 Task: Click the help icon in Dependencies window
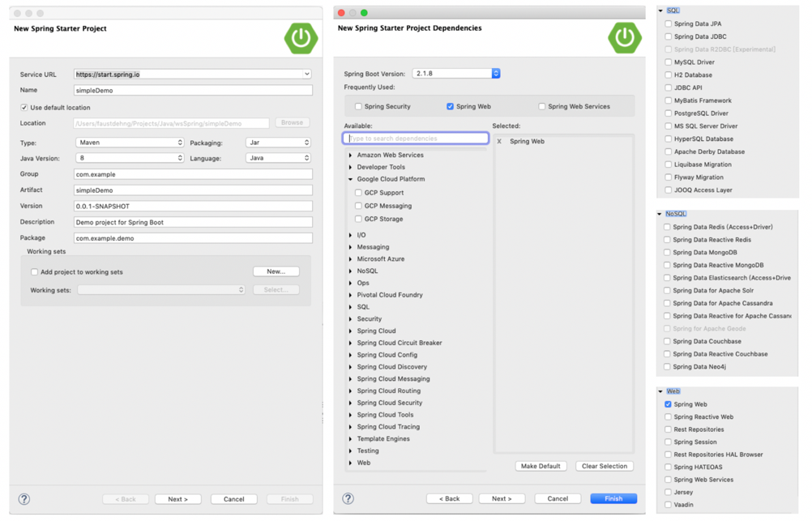coord(348,498)
